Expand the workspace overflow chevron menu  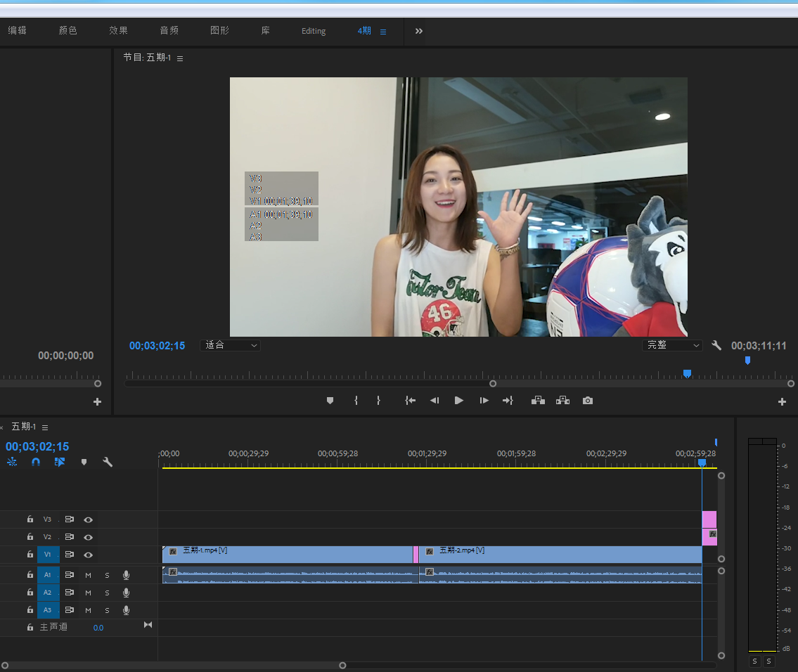[419, 31]
